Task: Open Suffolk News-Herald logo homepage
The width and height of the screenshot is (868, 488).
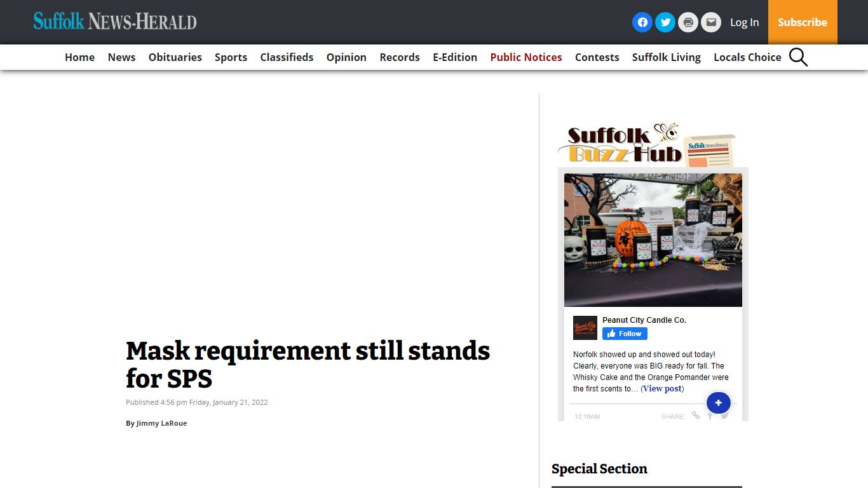Action: point(115,22)
